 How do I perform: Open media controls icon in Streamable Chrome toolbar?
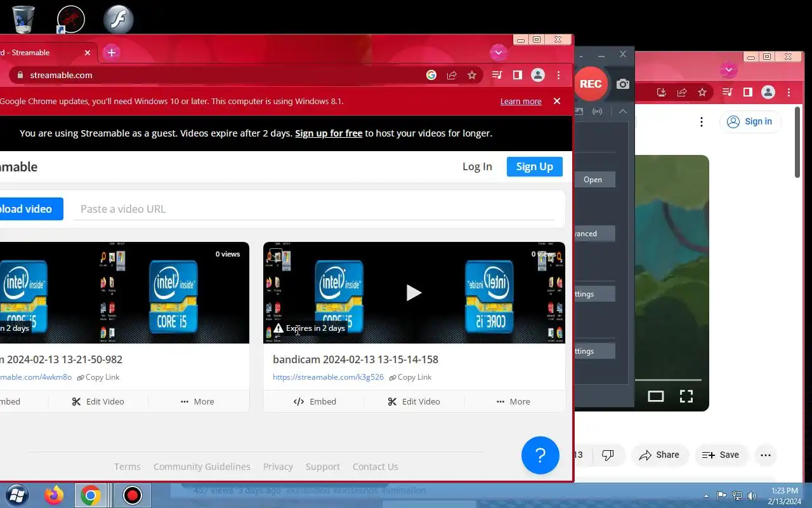click(497, 75)
